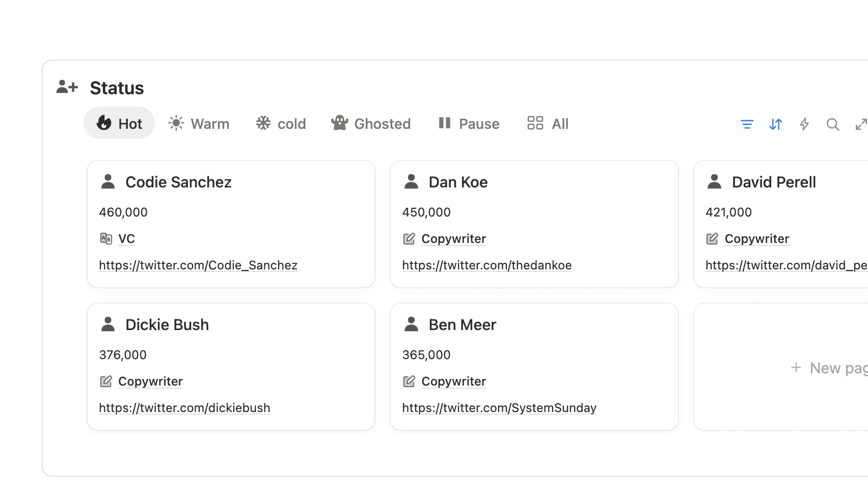Open the Dickie Bush card title
The image size is (868, 490).
pos(167,324)
